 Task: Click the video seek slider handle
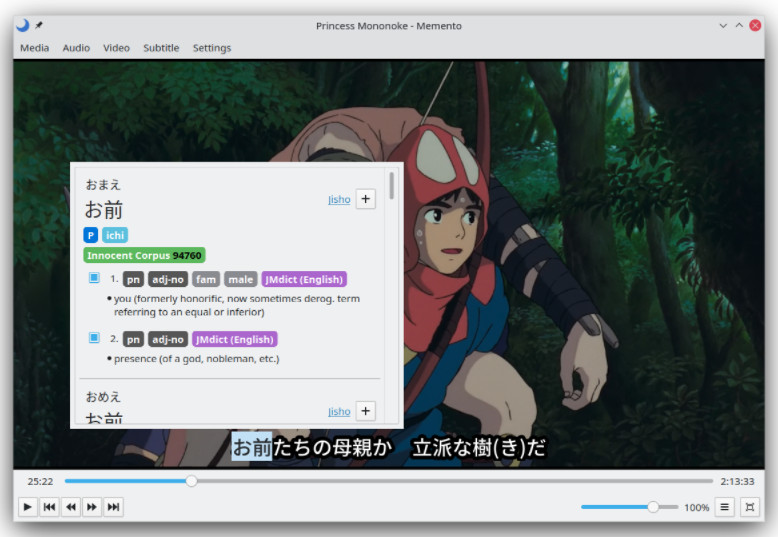pyautogui.click(x=191, y=481)
